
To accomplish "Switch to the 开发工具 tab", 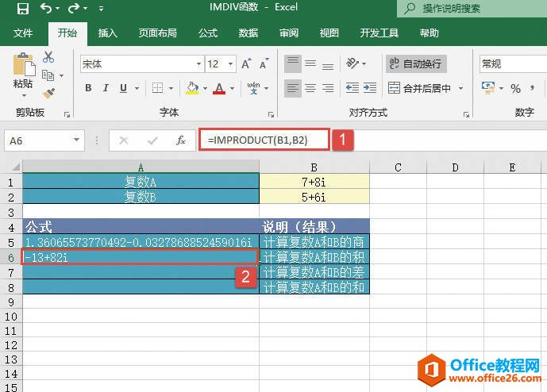I will tap(379, 33).
